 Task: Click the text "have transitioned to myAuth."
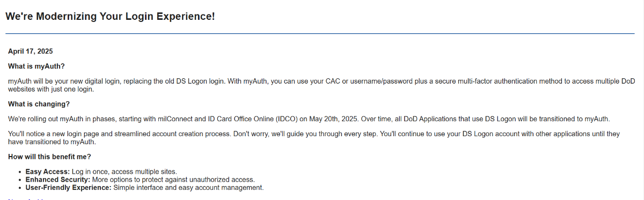53,142
